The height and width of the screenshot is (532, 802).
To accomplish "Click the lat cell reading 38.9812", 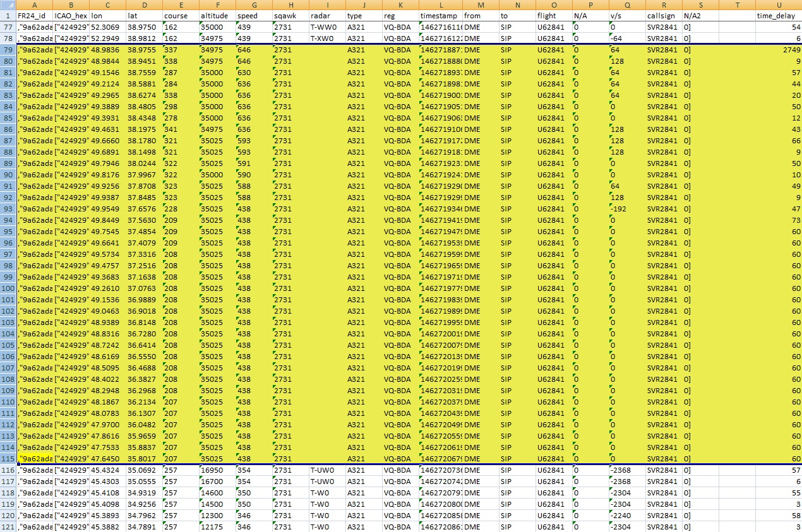I will (143, 38).
